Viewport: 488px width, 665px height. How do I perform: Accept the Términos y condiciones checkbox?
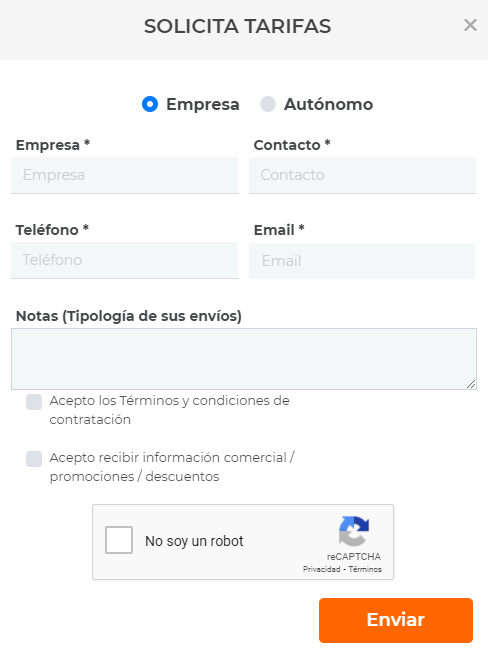pos(34,402)
